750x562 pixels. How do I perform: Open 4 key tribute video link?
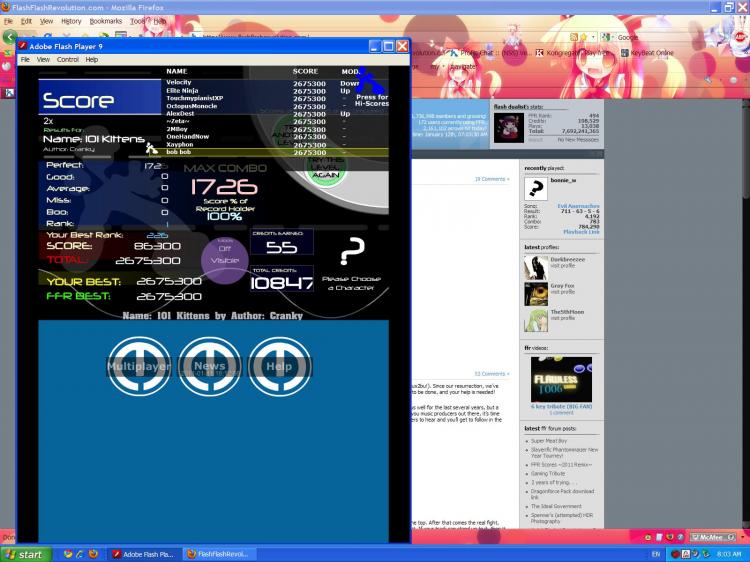pos(561,407)
